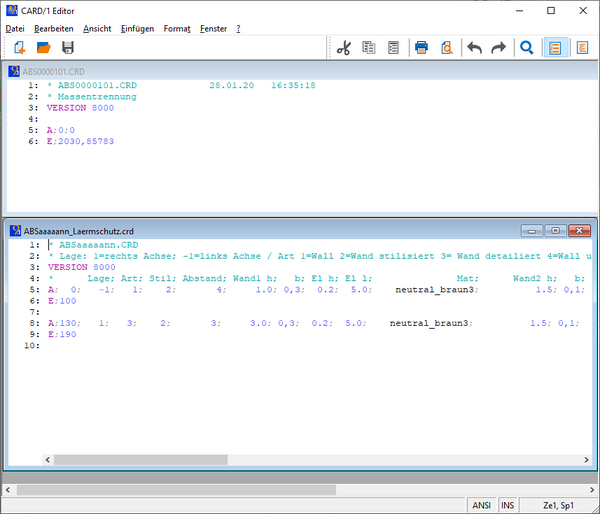
Task: Open the Einfügen menu
Action: pos(137,29)
